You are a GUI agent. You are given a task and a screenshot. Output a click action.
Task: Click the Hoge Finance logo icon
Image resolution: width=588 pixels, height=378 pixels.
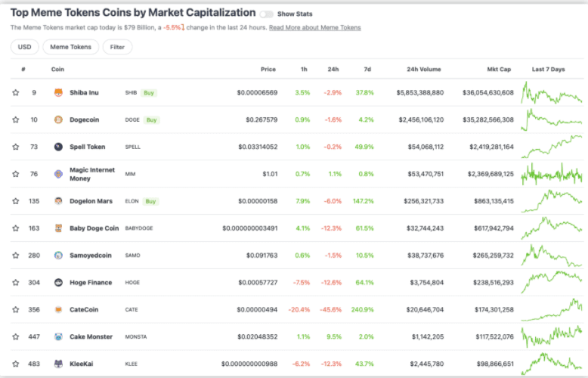click(58, 283)
